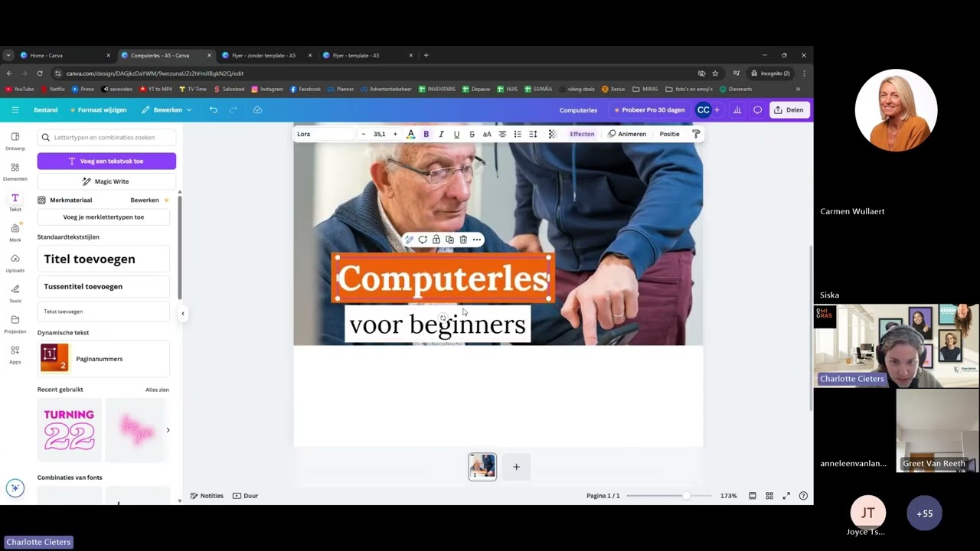This screenshot has width=980, height=551.
Task: Select the Turning 22 text template
Action: tap(69, 429)
